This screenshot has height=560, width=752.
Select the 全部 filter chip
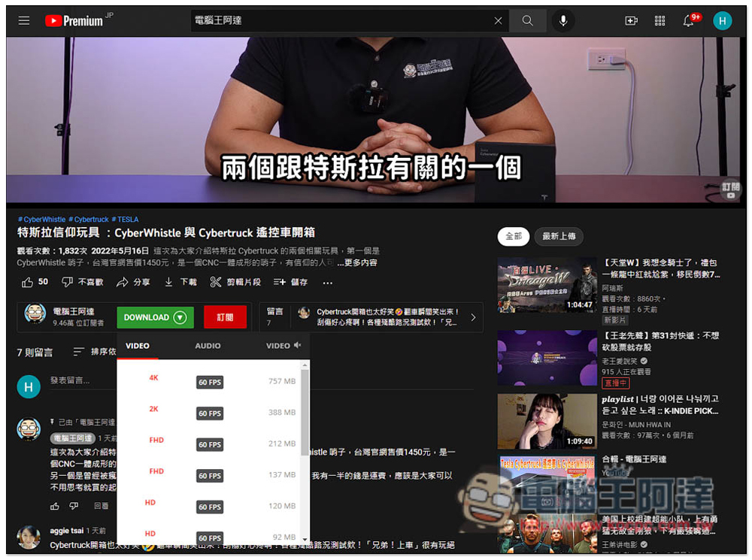click(513, 236)
